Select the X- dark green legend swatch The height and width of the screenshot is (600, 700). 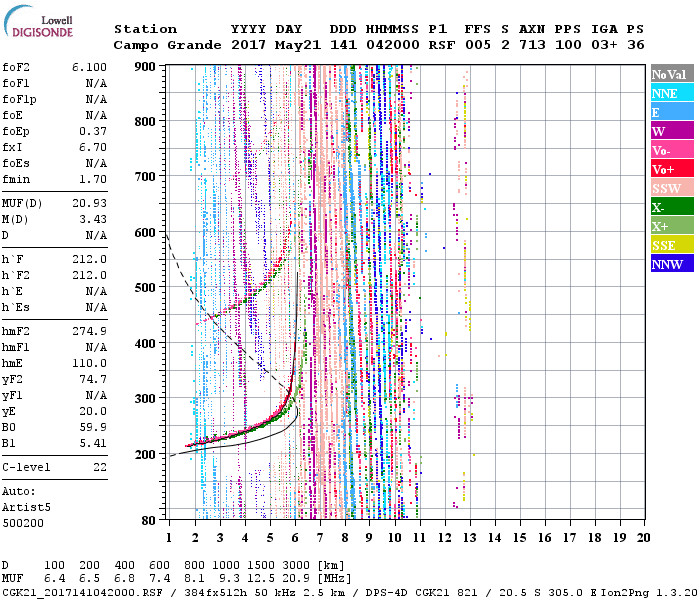click(671, 207)
